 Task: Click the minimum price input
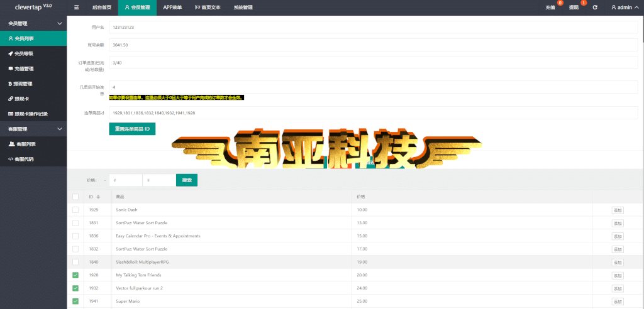tap(126, 180)
